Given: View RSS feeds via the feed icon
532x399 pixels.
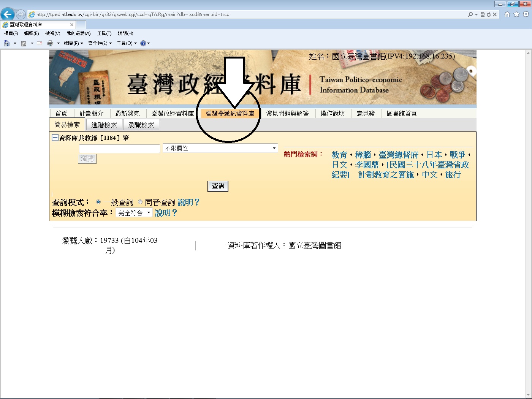Looking at the screenshot, I should [23, 43].
